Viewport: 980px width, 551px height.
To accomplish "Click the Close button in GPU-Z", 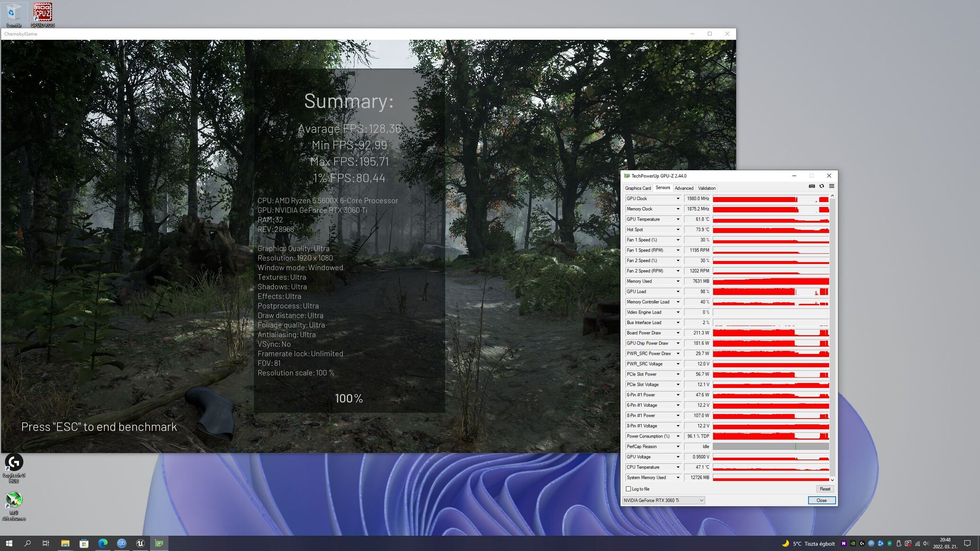I will click(x=821, y=500).
